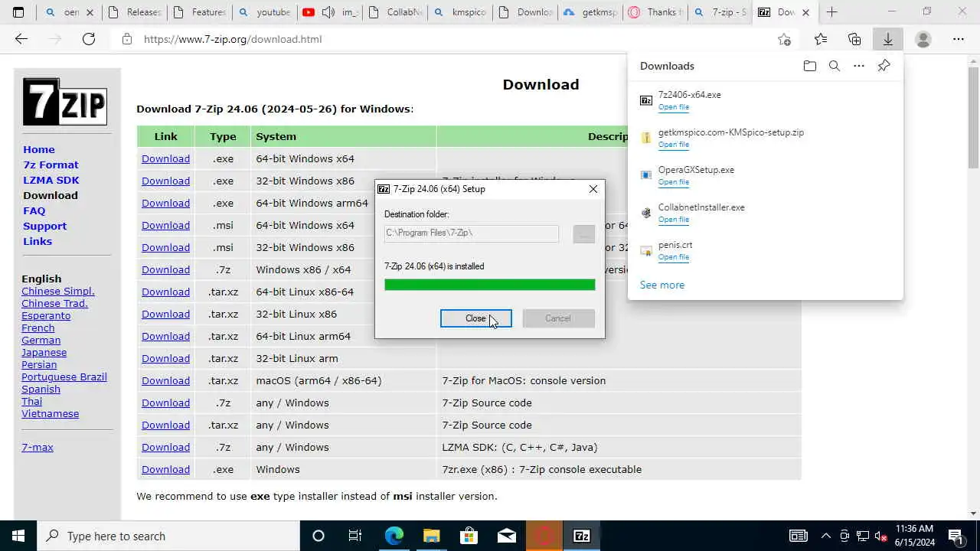Open the Support sidebar link
Image resolution: width=980 pixels, height=551 pixels.
(44, 226)
